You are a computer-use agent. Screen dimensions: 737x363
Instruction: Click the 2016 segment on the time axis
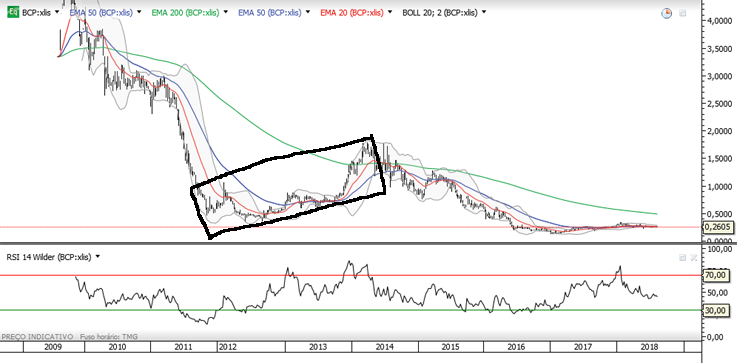(516, 347)
